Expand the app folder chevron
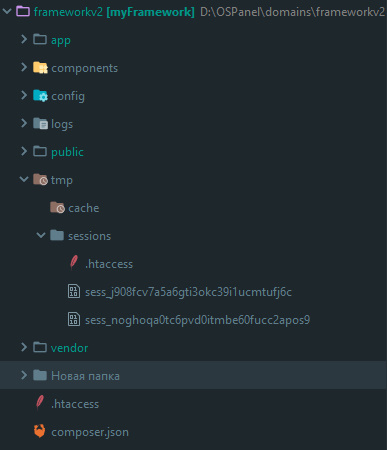Image resolution: width=387 pixels, height=450 pixels. pos(24,39)
